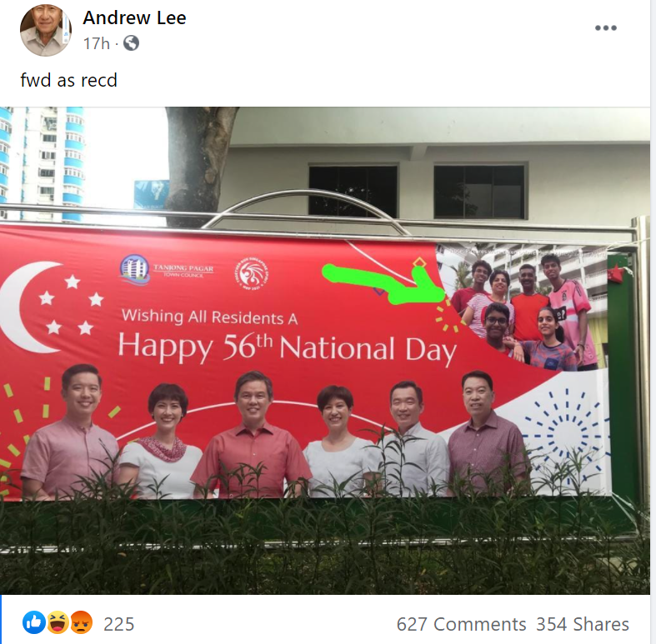Image resolution: width=656 pixels, height=644 pixels.
Task: Click the "fwd as recd" post text
Action: click(68, 80)
